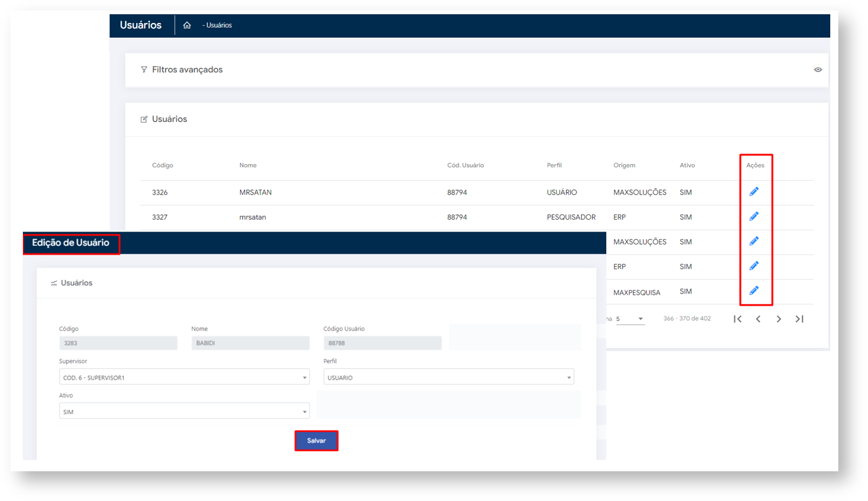Open the Supervisor dropdown
The height and width of the screenshot is (501, 868).
click(x=184, y=377)
